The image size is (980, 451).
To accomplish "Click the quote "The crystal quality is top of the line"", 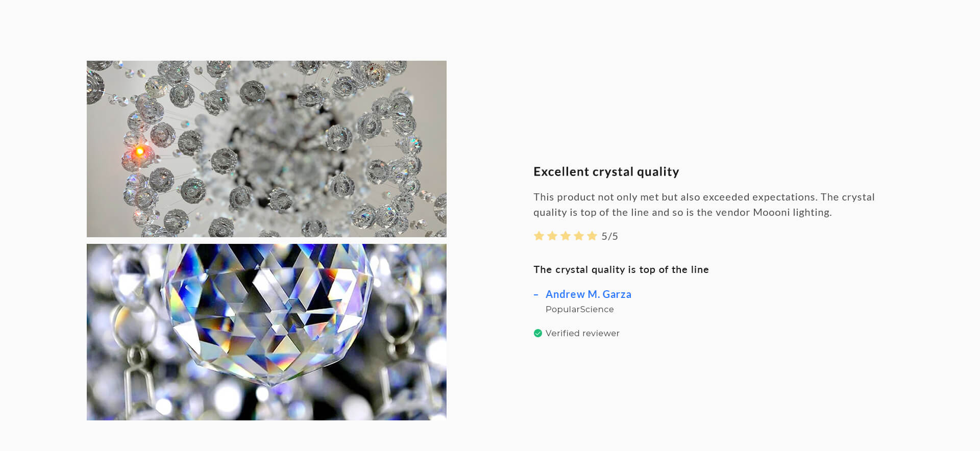I will [621, 269].
